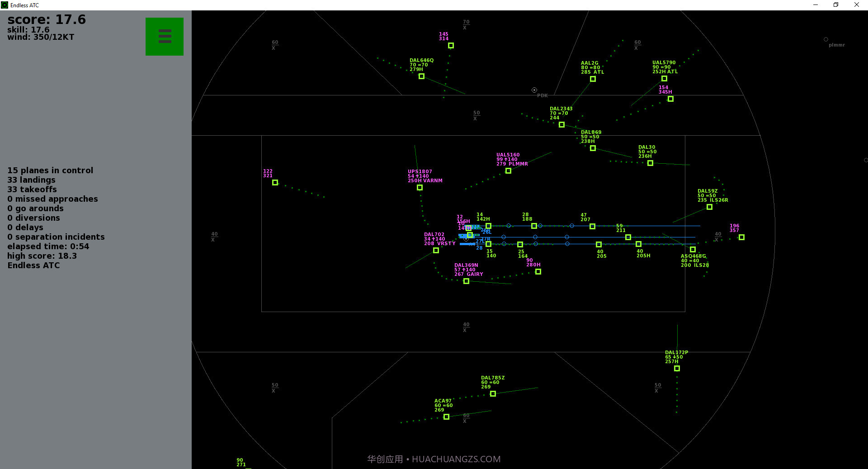Select aircraft AAL2G radar target
The width and height of the screenshot is (868, 469).
tap(593, 79)
